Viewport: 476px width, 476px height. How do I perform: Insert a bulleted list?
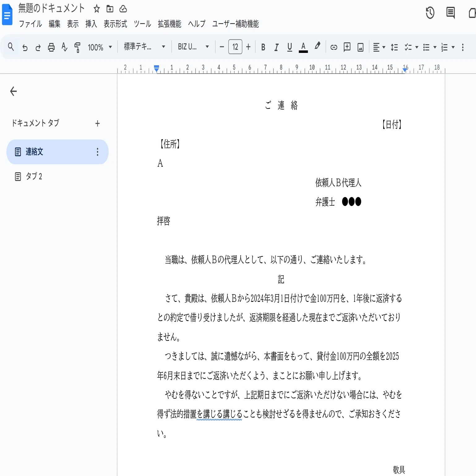click(426, 47)
